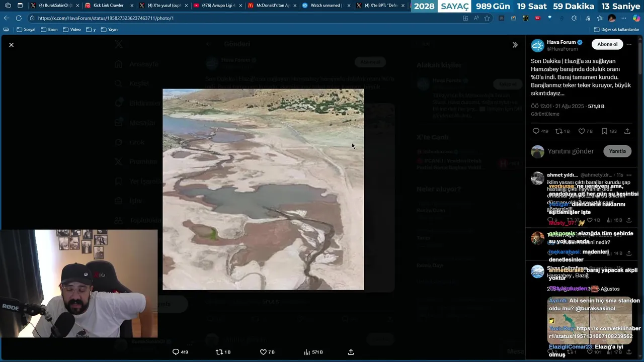Click the split screen icon in address bar
Image resolution: width=644 pixels, height=362 pixels.
465,18
